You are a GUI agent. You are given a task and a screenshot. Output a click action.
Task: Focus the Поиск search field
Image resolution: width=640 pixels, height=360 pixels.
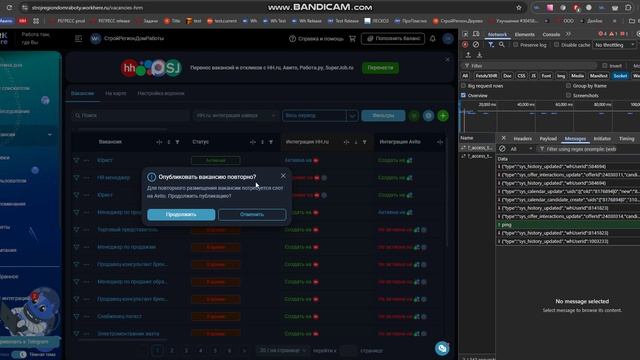[130, 116]
